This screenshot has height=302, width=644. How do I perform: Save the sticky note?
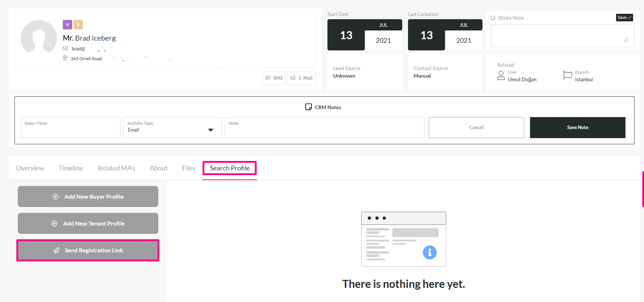click(x=624, y=17)
